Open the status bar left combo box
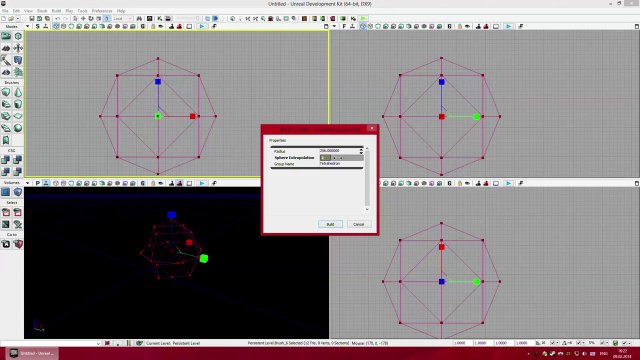The width and height of the screenshot is (640, 360). (51, 343)
